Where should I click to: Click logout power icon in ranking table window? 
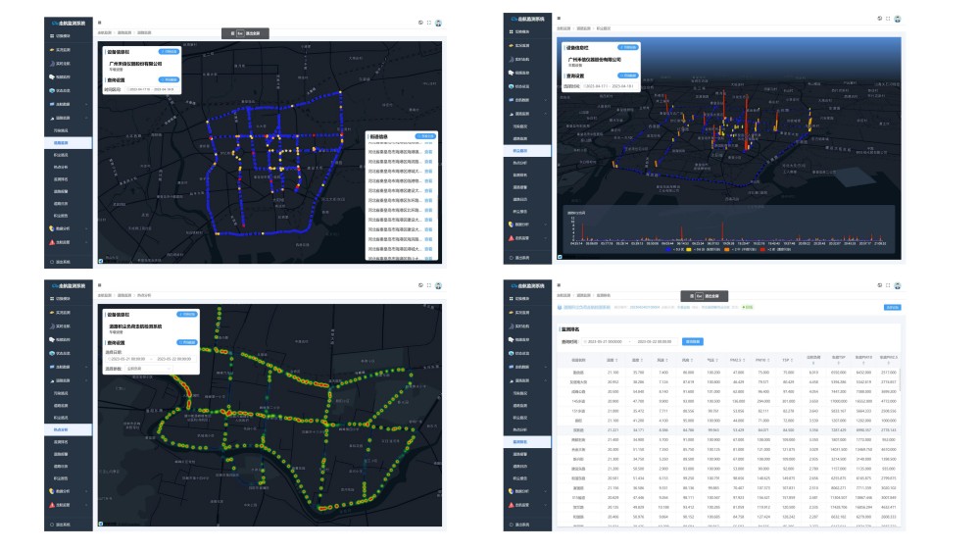click(x=512, y=525)
